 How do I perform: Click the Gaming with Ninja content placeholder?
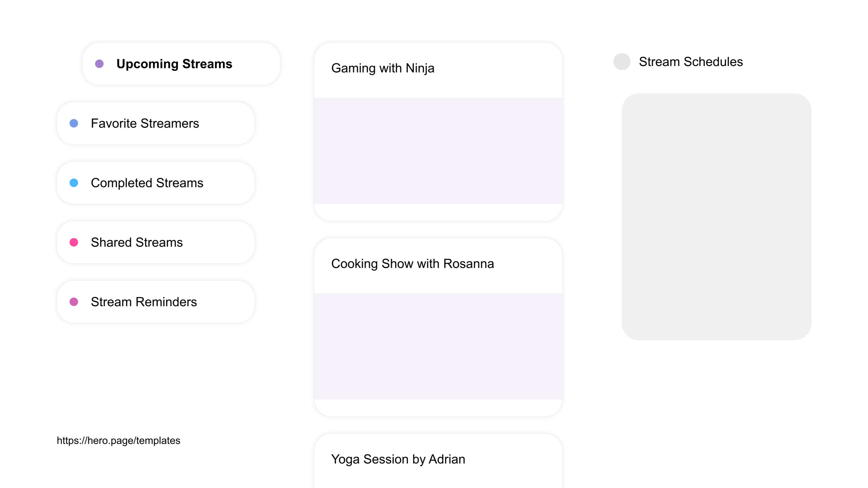pos(438,151)
